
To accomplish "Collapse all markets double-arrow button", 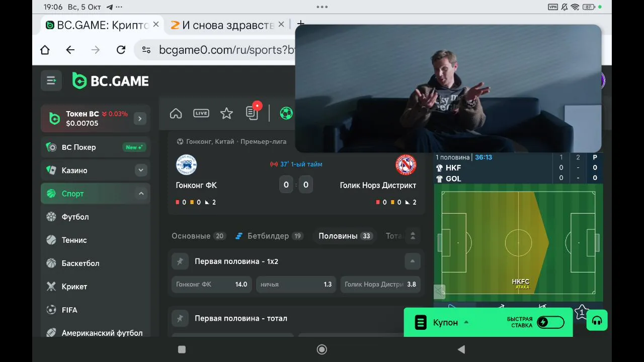I will (413, 236).
